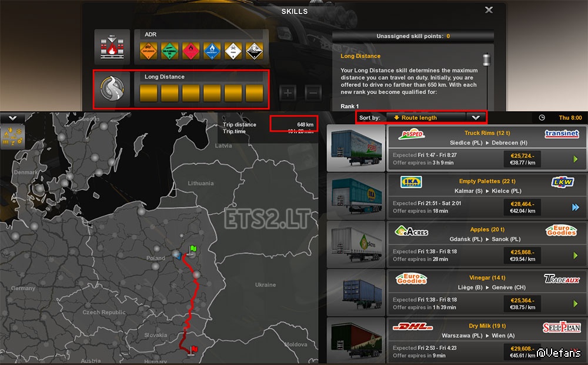Click the Transinet company logo
The height and width of the screenshot is (365, 588).
tap(562, 134)
